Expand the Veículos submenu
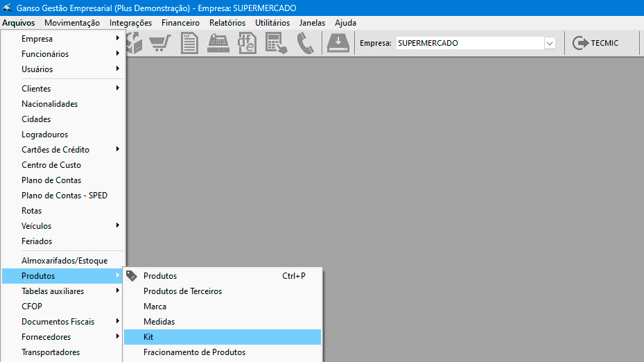This screenshot has height=362, width=644. coord(63,225)
